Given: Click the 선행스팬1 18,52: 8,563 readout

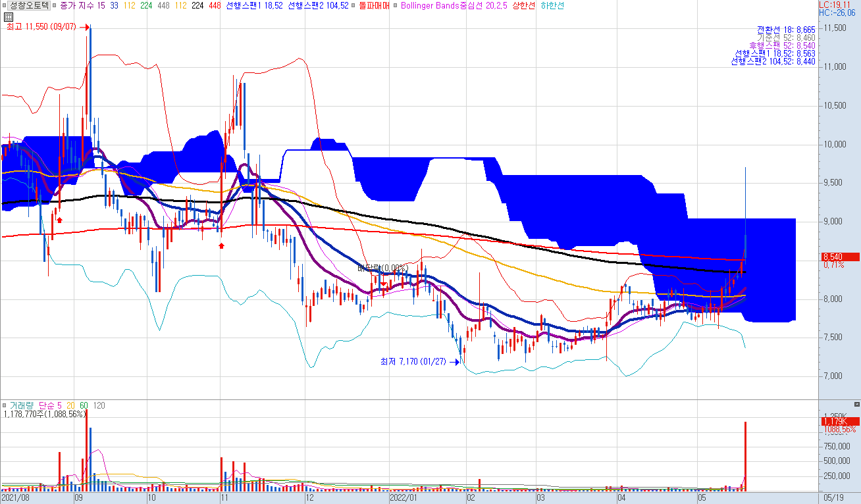Looking at the screenshot, I should coord(775,53).
